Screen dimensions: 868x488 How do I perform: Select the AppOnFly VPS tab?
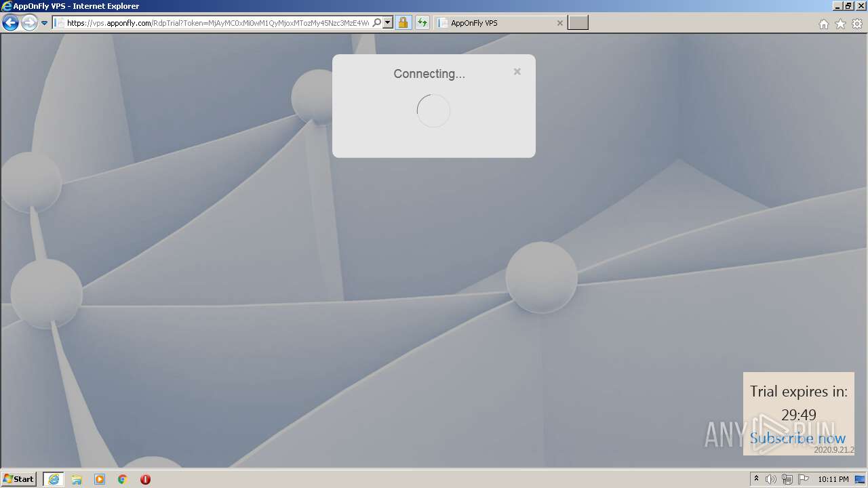[x=500, y=23]
